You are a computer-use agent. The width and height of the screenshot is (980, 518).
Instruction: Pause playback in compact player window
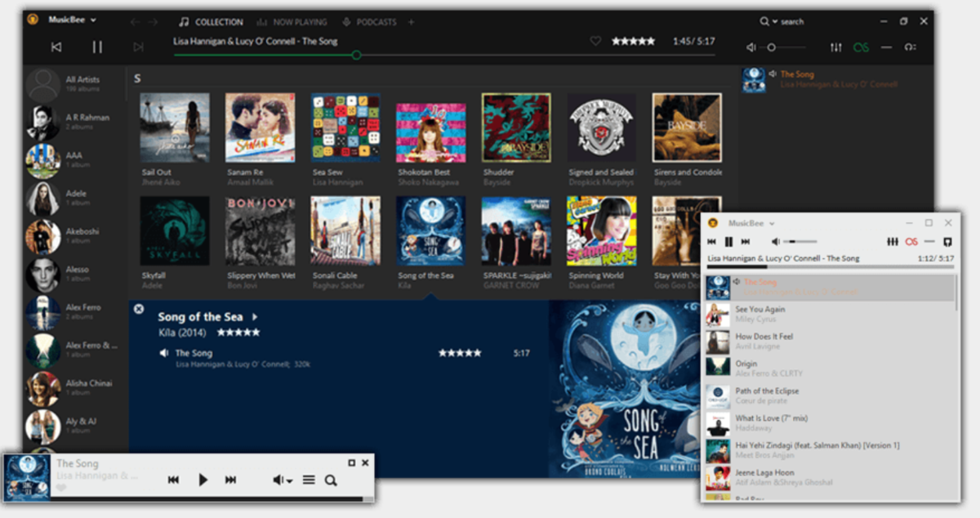click(x=729, y=242)
